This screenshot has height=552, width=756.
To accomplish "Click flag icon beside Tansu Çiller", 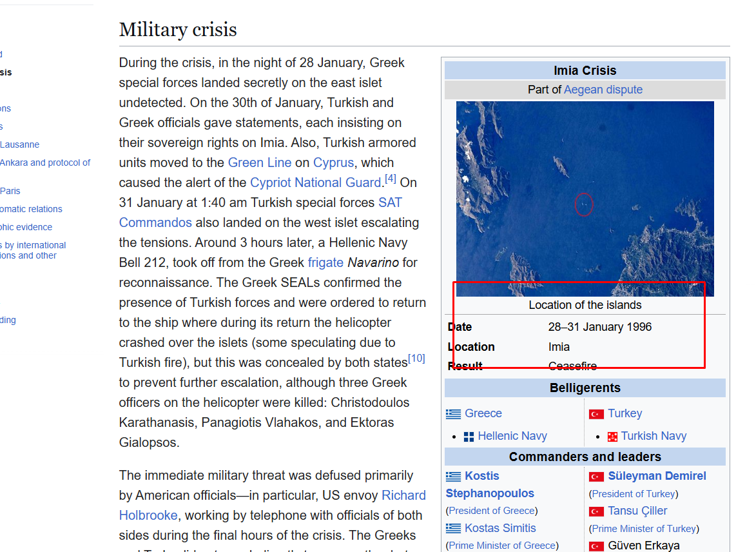I will coord(596,511).
